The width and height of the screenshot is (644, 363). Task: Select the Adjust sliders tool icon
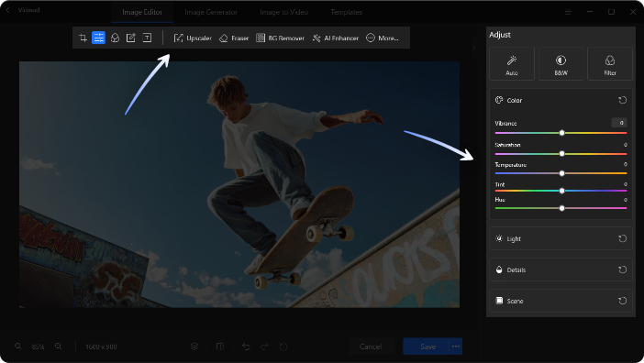[x=98, y=38]
